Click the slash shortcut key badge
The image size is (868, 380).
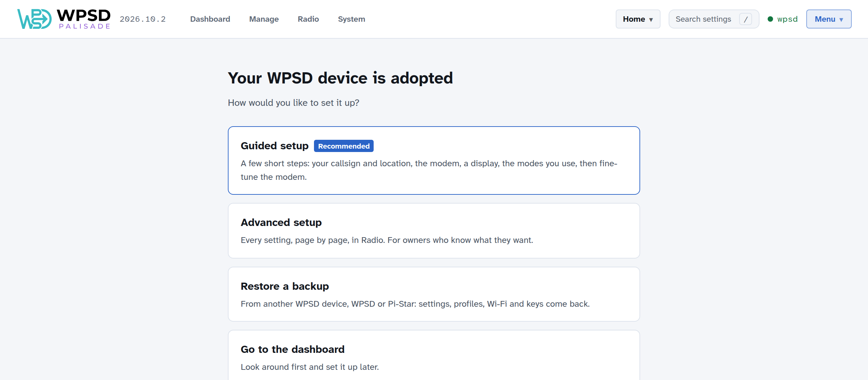coord(746,19)
